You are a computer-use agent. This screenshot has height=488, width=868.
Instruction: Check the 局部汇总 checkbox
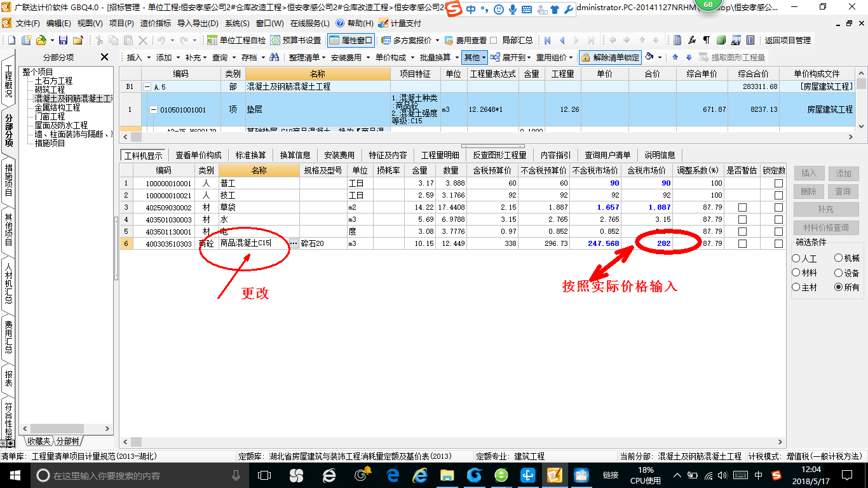494,40
